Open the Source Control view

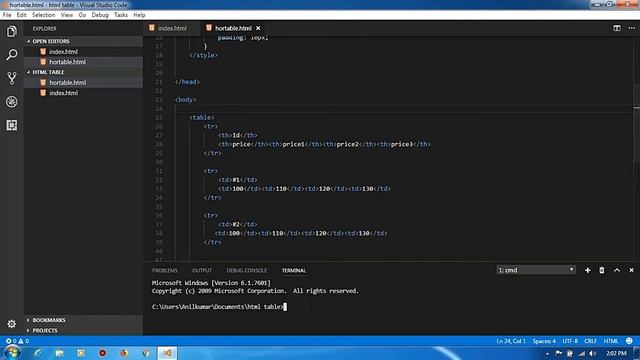11,78
